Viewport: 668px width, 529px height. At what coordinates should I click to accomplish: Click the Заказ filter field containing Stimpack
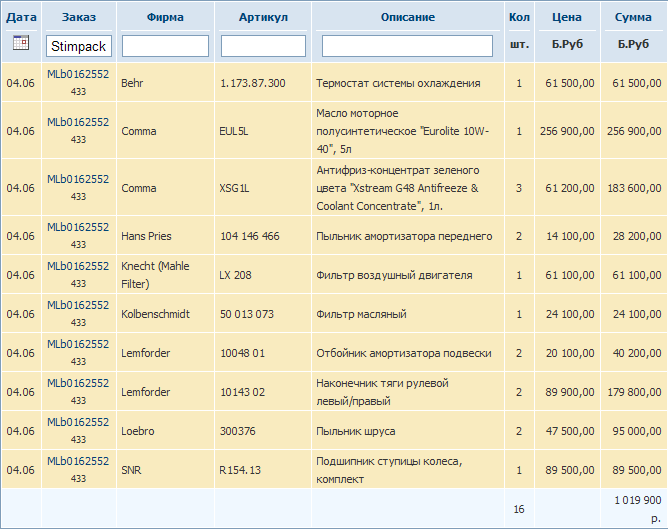(x=79, y=46)
